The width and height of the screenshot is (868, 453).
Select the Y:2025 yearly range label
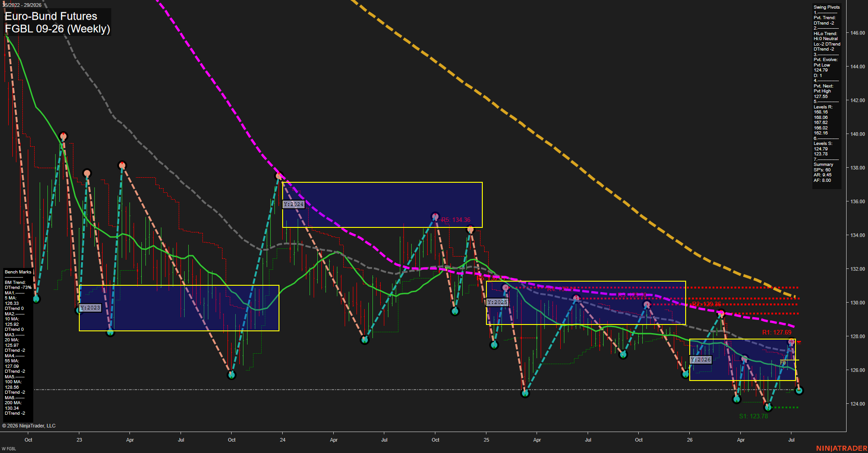(497, 303)
